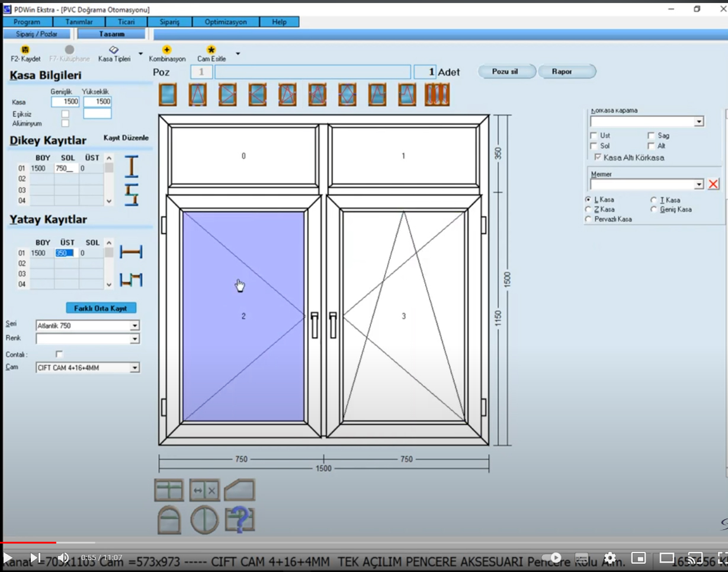Screen dimensions: 728x572
Task: Open the Renk color dropdown
Action: pos(135,339)
